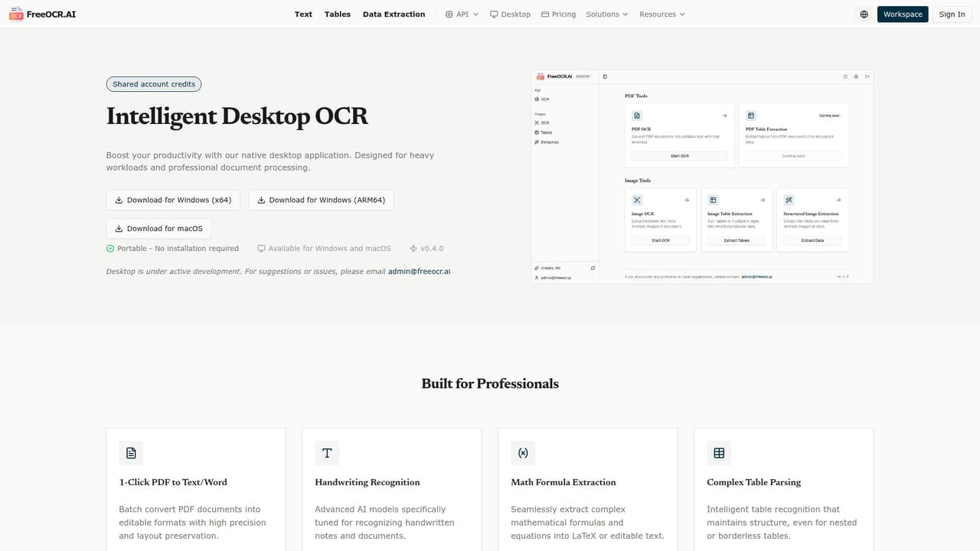Click the '1-Click PDF to Text/Word' card title

click(x=173, y=482)
